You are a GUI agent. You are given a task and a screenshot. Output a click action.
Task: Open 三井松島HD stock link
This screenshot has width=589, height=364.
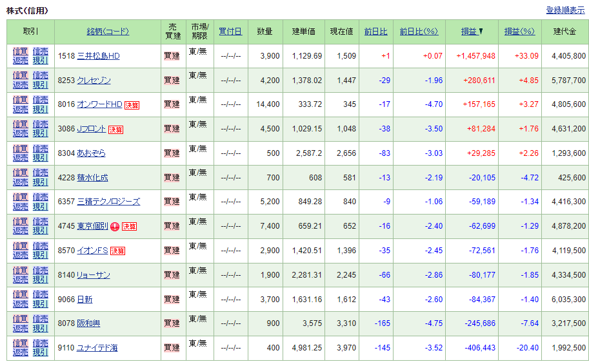click(99, 56)
